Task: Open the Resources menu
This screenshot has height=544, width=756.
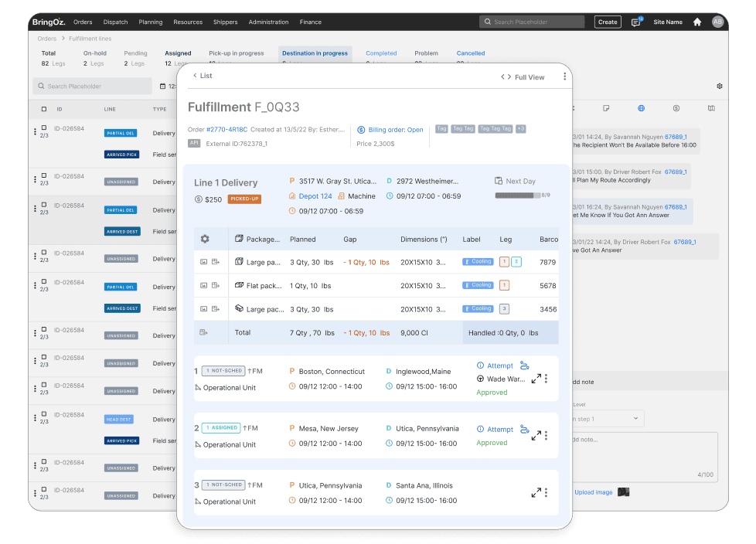Action: click(x=188, y=22)
